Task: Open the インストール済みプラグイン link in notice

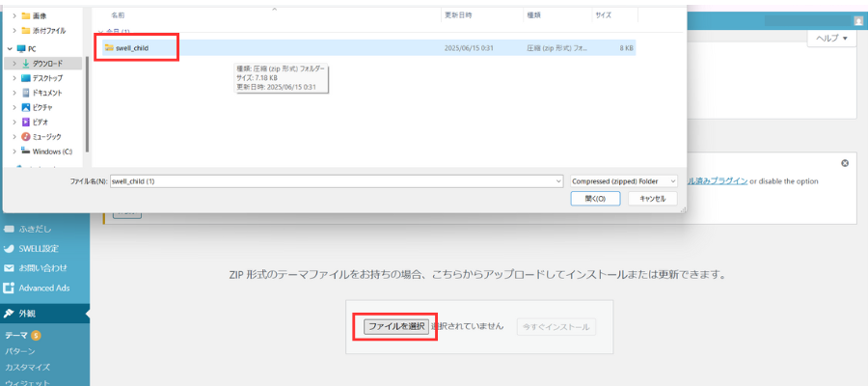Action: coord(718,181)
